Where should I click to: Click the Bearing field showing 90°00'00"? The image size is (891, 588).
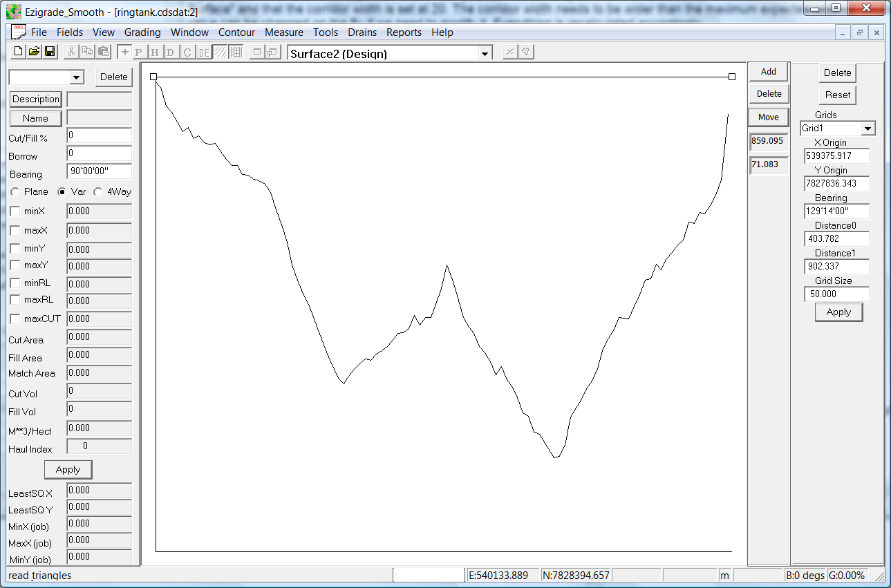coord(99,171)
